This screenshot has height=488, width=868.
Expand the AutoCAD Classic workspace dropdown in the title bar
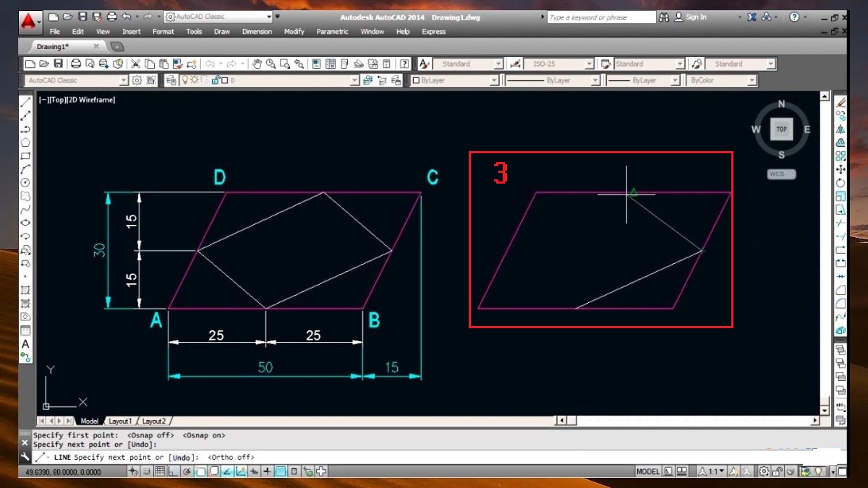[269, 16]
